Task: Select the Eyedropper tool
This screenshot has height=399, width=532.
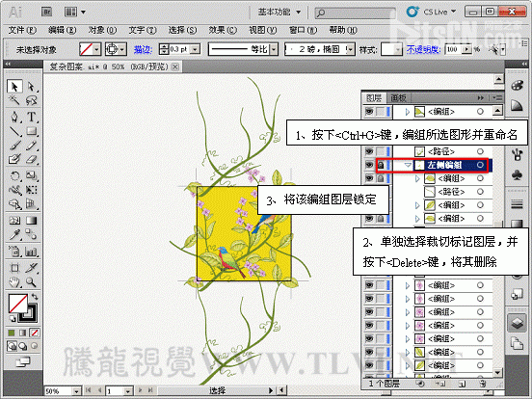Action: point(14,234)
